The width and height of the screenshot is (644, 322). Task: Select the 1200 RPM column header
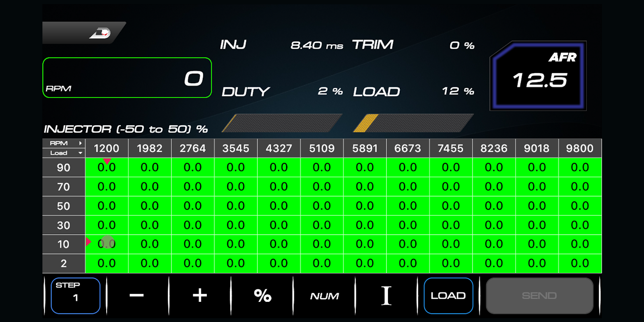coord(107,148)
